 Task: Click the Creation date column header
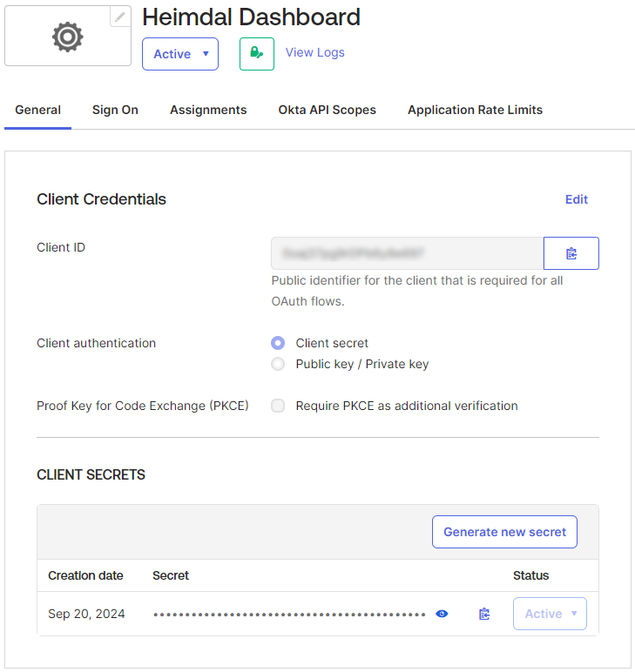pos(85,575)
